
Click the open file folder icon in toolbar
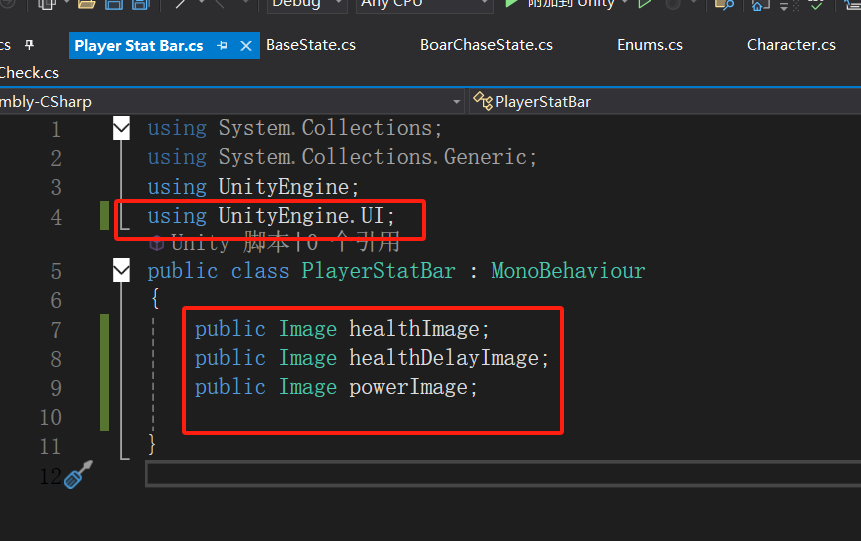coord(86,5)
